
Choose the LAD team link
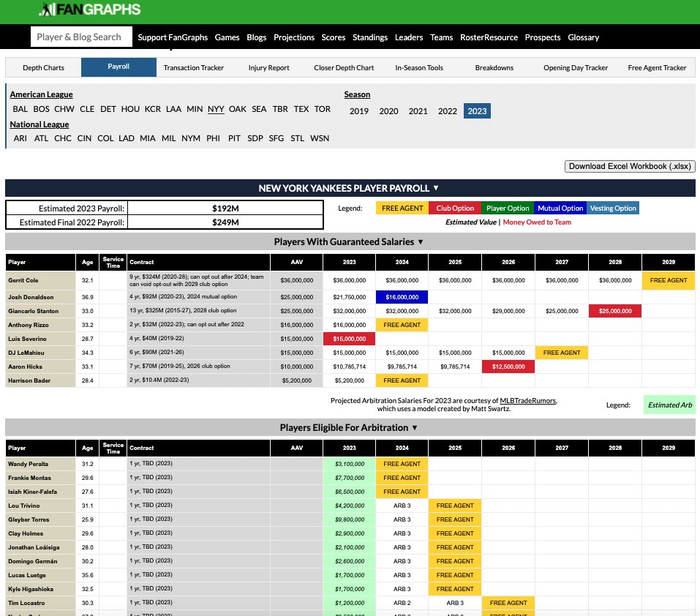(x=127, y=138)
